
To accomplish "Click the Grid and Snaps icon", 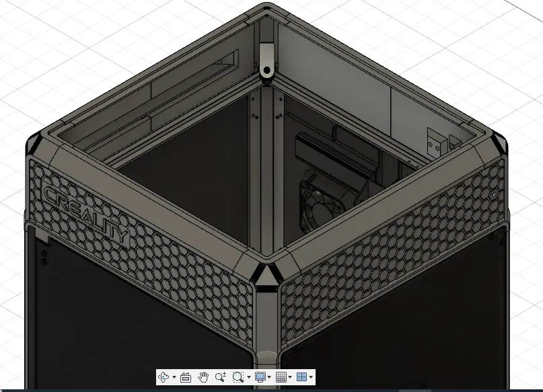I will click(x=281, y=377).
